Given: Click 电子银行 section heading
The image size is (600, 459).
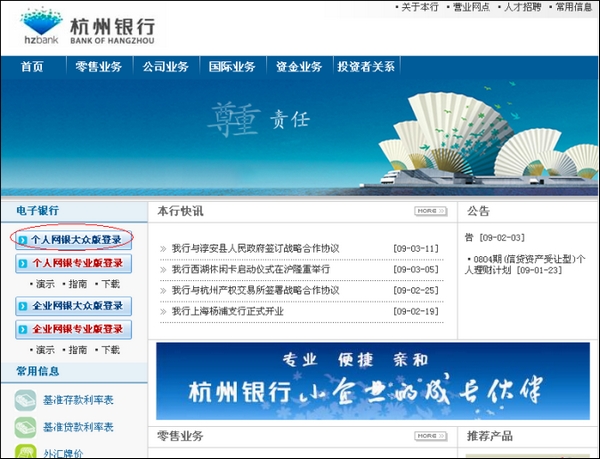Looking at the screenshot, I should click(38, 210).
